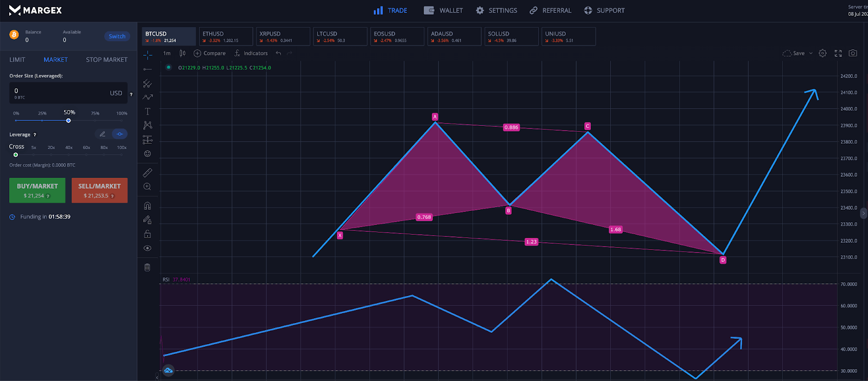Expand the Save layout dropdown arrow
The height and width of the screenshot is (381, 868).
pos(811,53)
